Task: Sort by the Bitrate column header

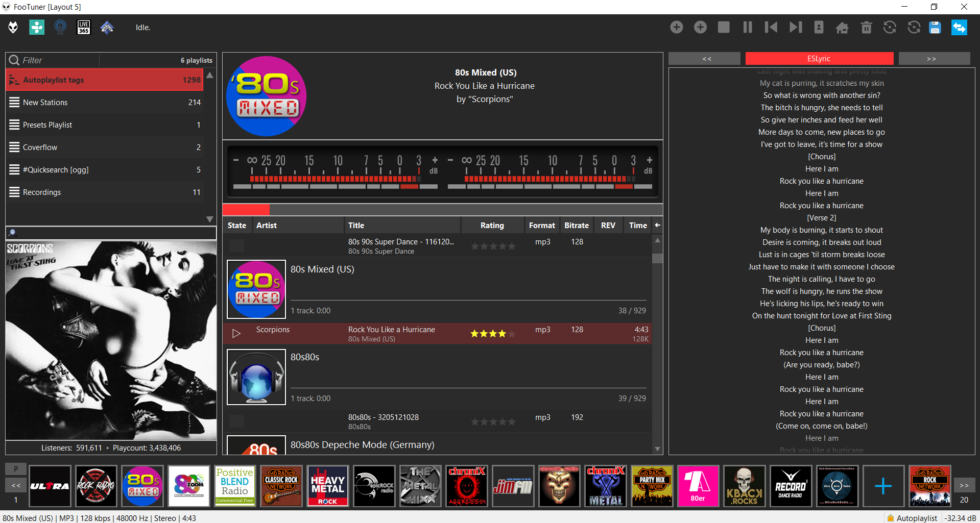Action: [x=577, y=225]
